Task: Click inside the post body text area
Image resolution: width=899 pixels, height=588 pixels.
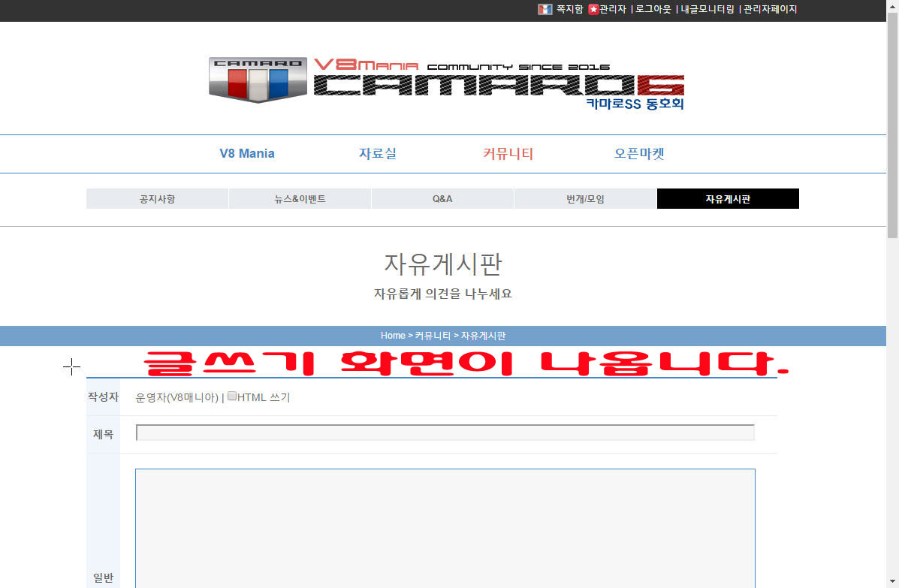Action: tap(445, 529)
